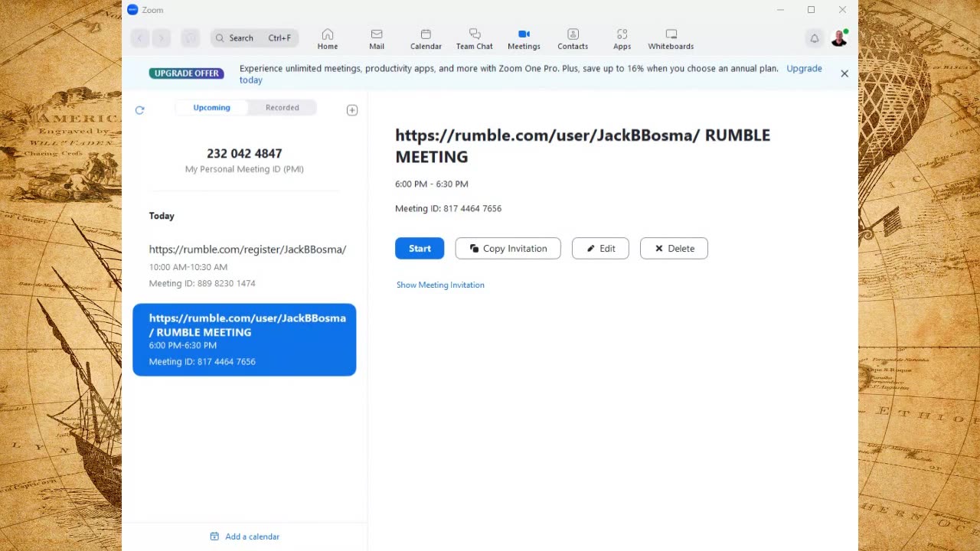Click Meeting ID: 889 8230 1474
This screenshot has width=980, height=551.
click(x=202, y=283)
